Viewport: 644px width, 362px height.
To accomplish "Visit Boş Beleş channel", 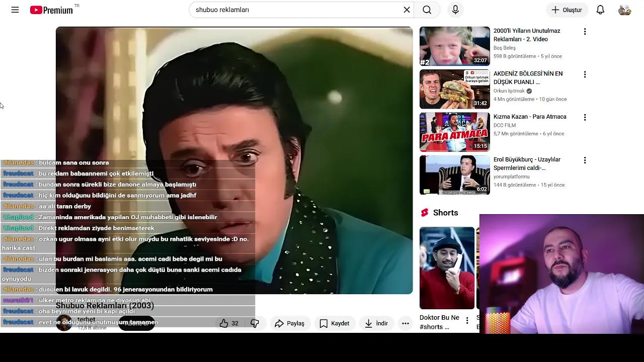I will coord(505,48).
